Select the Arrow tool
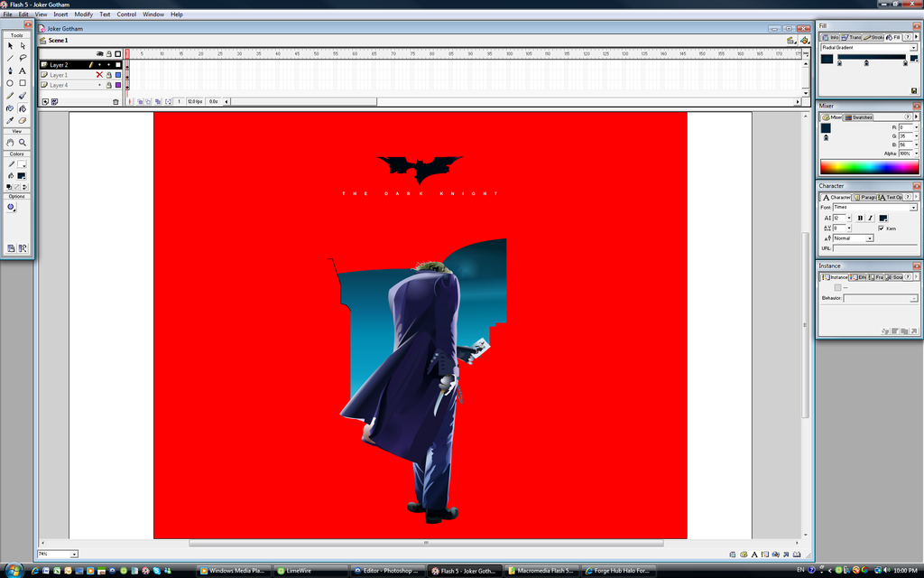Screen dimensions: 924x578 (10, 45)
